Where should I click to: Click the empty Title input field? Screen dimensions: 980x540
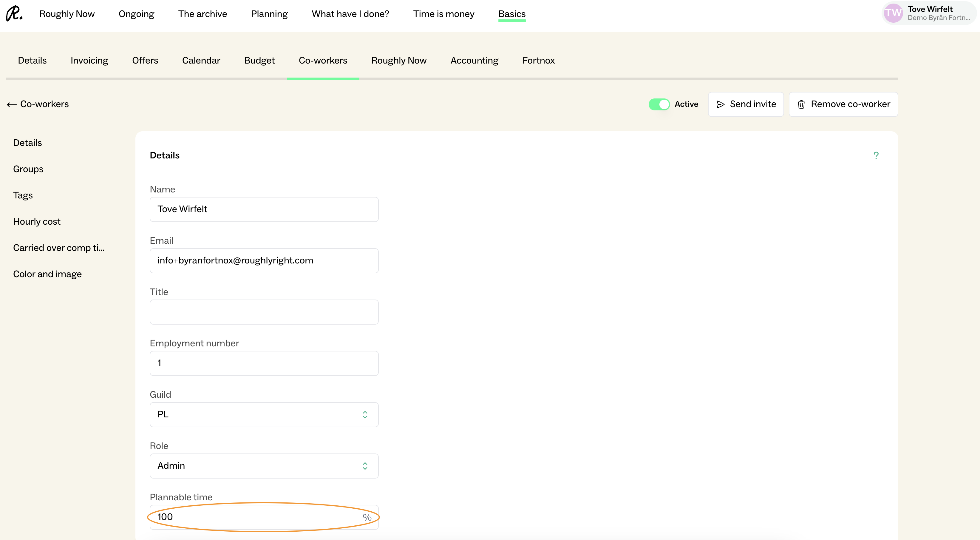[x=264, y=312]
